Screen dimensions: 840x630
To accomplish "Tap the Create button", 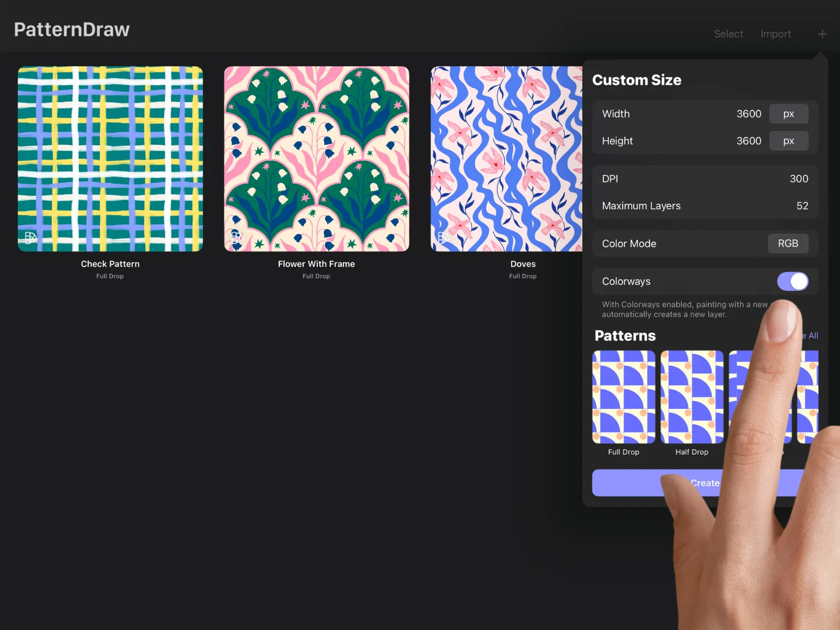I will (x=705, y=483).
